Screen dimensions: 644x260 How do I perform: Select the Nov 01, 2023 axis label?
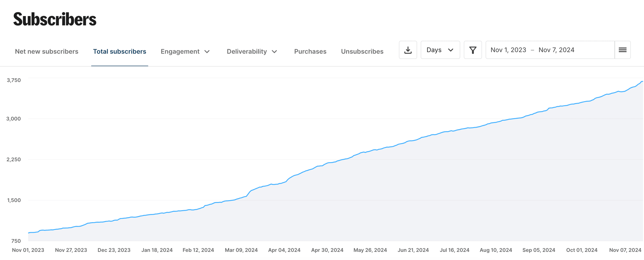[28, 250]
